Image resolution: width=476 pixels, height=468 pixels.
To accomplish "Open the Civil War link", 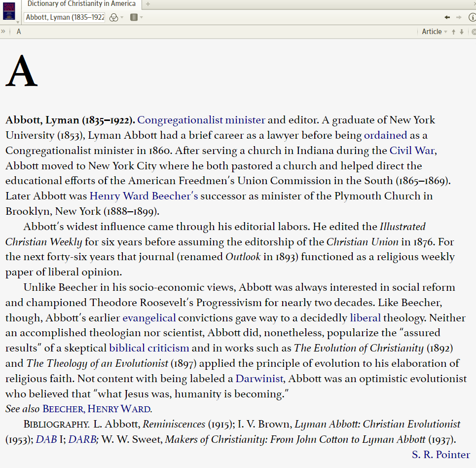I will (412, 151).
